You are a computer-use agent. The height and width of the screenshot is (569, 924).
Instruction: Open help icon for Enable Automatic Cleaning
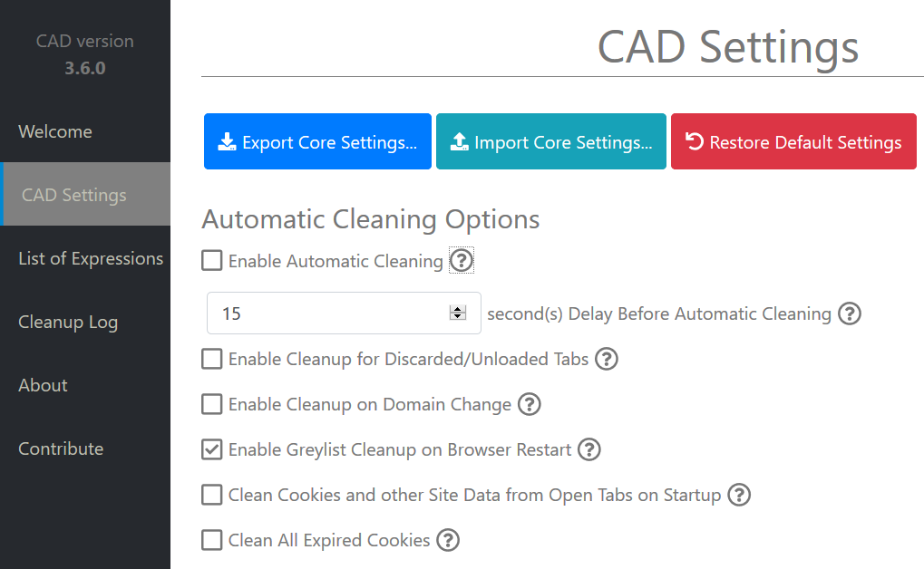coord(462,260)
